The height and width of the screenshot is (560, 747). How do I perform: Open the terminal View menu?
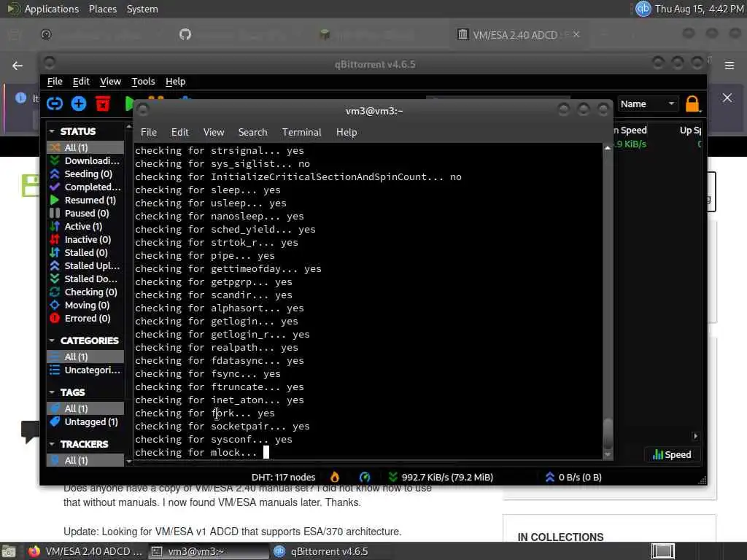[x=214, y=133]
